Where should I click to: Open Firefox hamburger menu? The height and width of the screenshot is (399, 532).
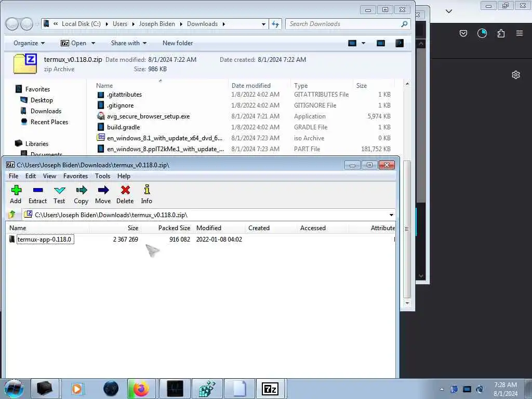click(520, 33)
